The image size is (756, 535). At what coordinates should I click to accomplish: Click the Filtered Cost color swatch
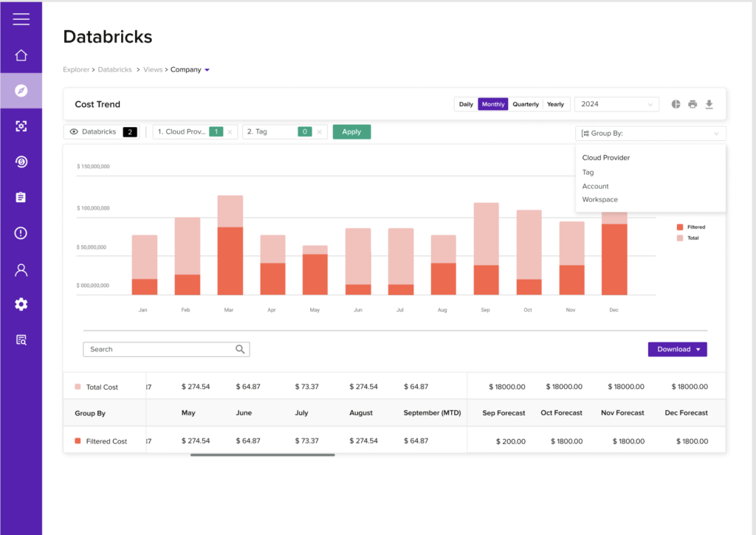[x=78, y=441]
